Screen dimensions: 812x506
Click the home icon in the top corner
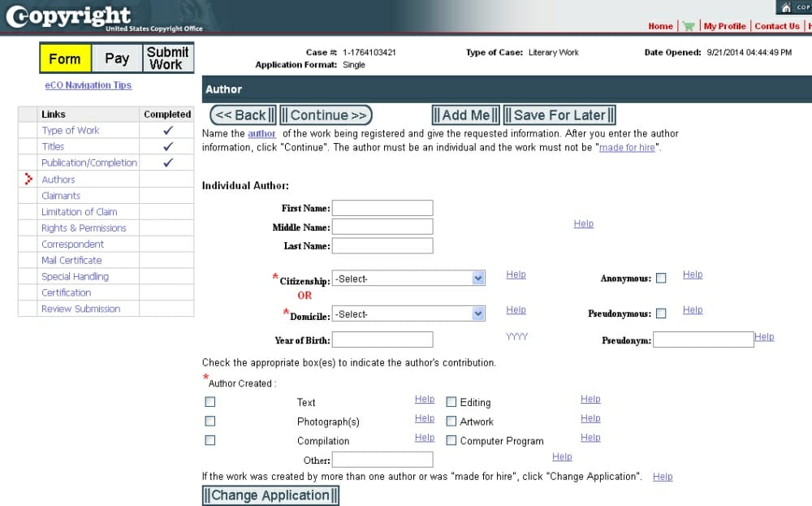[x=786, y=7]
